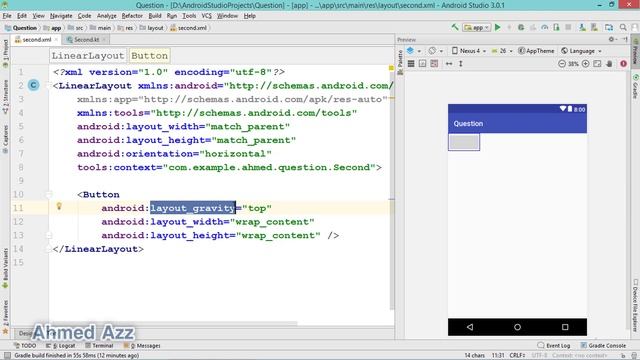Open the Terminal tool window
640x360 pixels.
[x=99, y=345]
